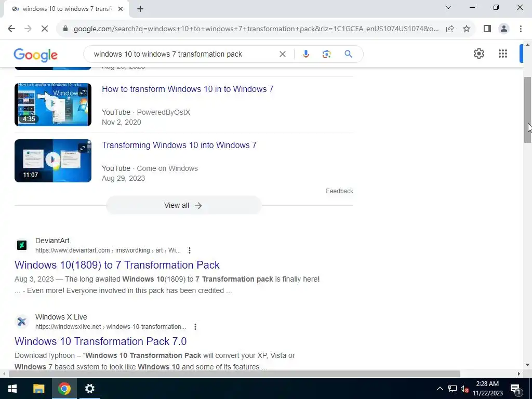The width and height of the screenshot is (532, 399).
Task: Open 'How to transform Windows 10 in to Windows 7'
Action: tap(188, 89)
